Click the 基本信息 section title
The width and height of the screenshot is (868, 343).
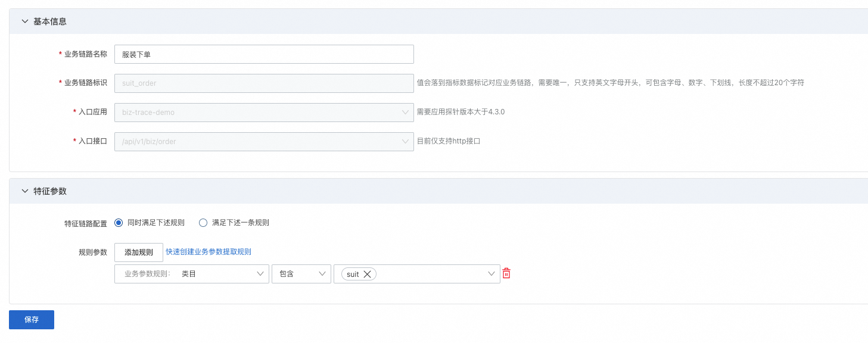pos(50,21)
